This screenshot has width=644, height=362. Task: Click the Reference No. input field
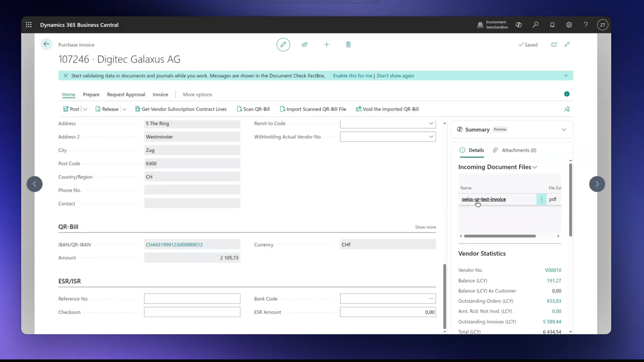point(192,299)
